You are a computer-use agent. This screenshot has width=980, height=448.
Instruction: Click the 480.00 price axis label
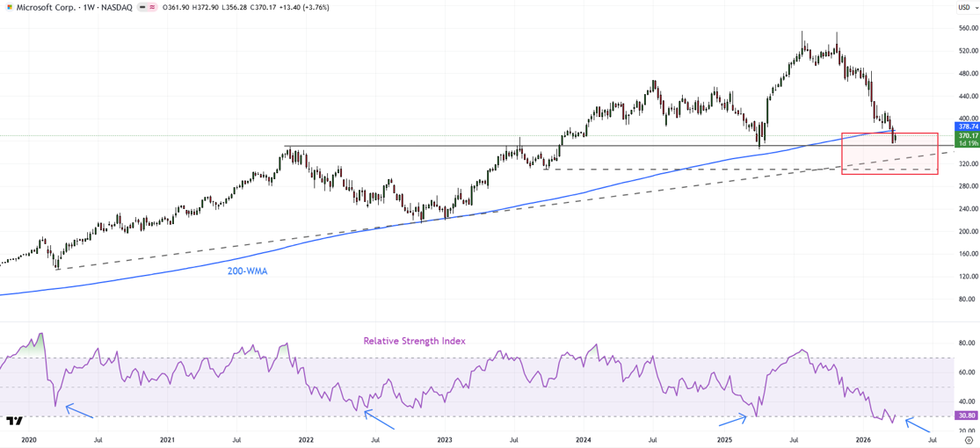coord(968,74)
